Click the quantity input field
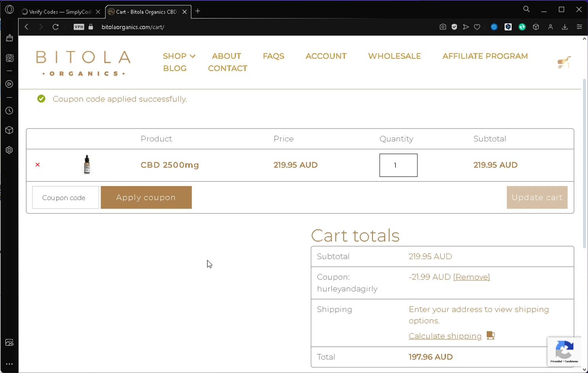The image size is (588, 373). pyautogui.click(x=398, y=165)
